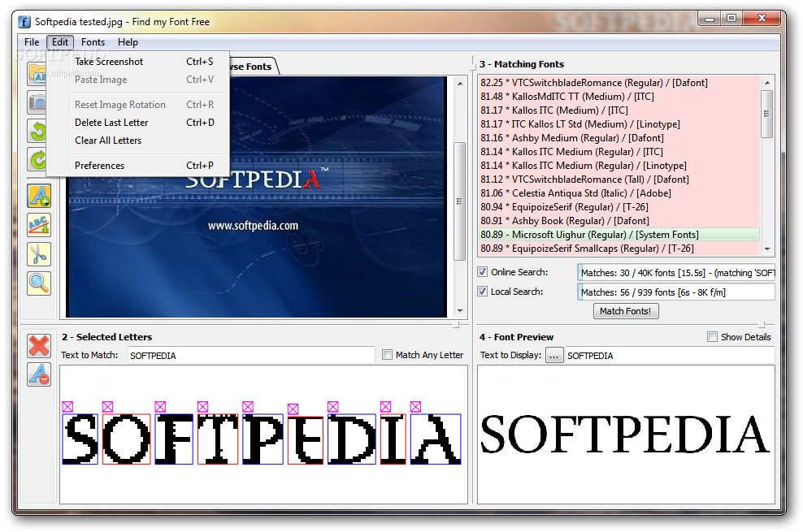Toggle the Online Search checkbox

[483, 272]
